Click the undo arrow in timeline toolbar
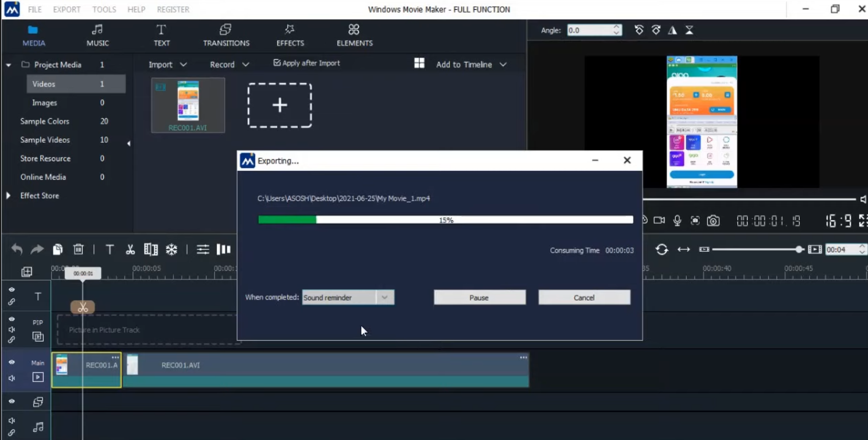The height and width of the screenshot is (440, 868). pyautogui.click(x=17, y=250)
